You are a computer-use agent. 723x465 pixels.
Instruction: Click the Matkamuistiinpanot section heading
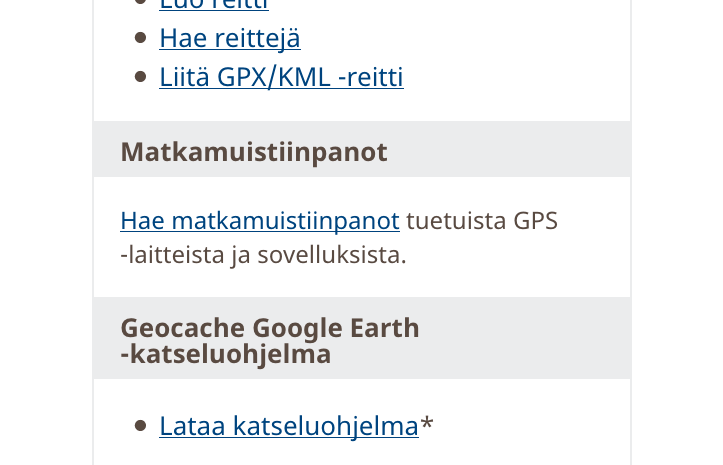pos(253,152)
